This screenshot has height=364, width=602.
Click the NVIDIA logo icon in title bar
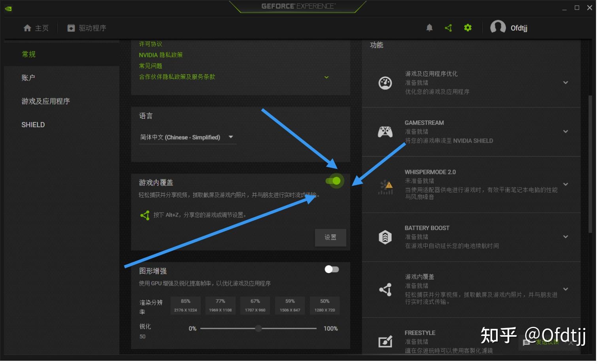(8, 8)
